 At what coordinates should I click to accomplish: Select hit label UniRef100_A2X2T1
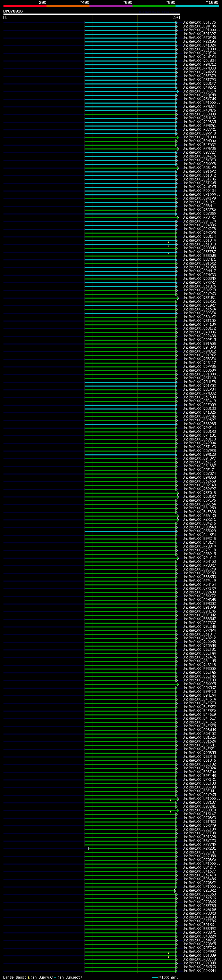click(199, 519)
